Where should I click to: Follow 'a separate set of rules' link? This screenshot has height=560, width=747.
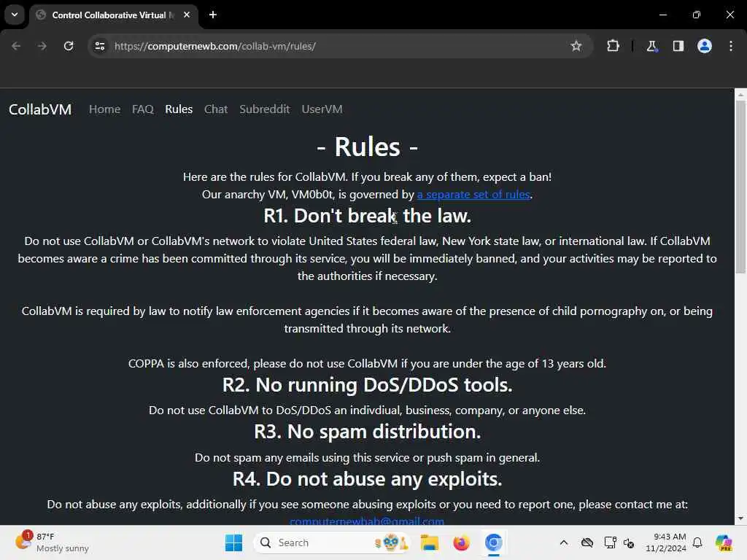473,194
